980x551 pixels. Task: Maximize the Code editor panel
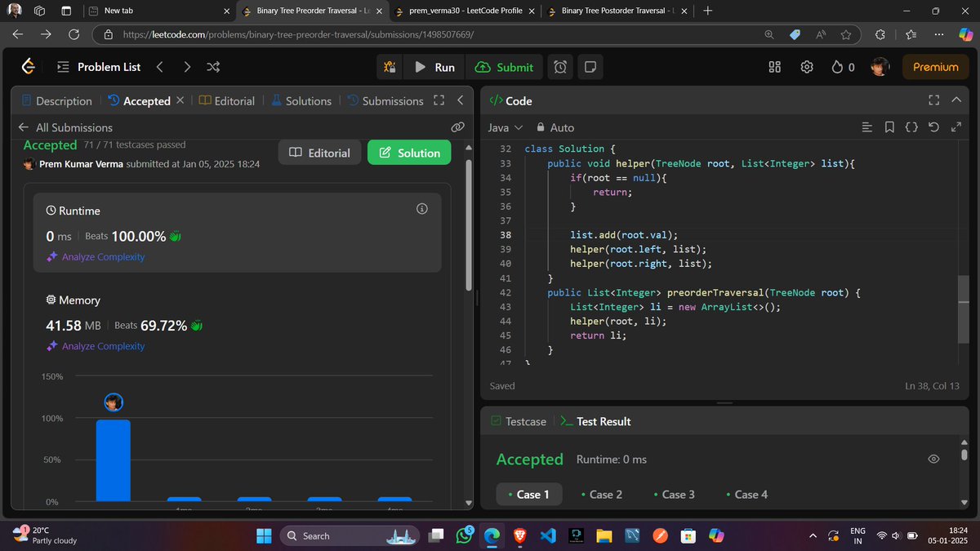[x=934, y=100]
